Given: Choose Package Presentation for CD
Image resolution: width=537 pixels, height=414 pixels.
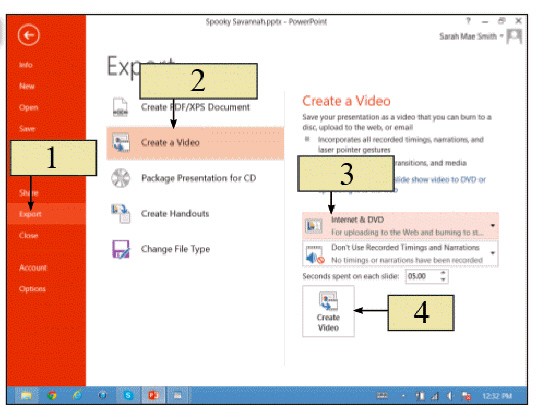Looking at the screenshot, I should 198,178.
